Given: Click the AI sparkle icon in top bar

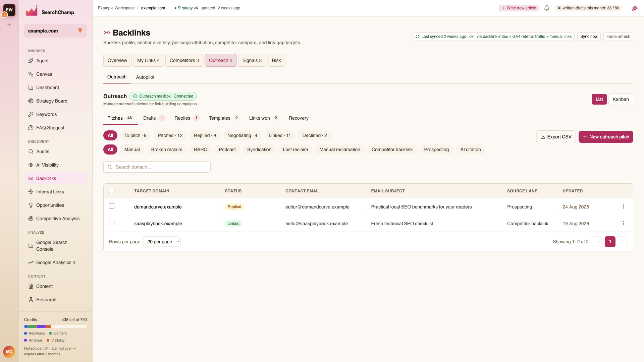Looking at the screenshot, I should (635, 8).
